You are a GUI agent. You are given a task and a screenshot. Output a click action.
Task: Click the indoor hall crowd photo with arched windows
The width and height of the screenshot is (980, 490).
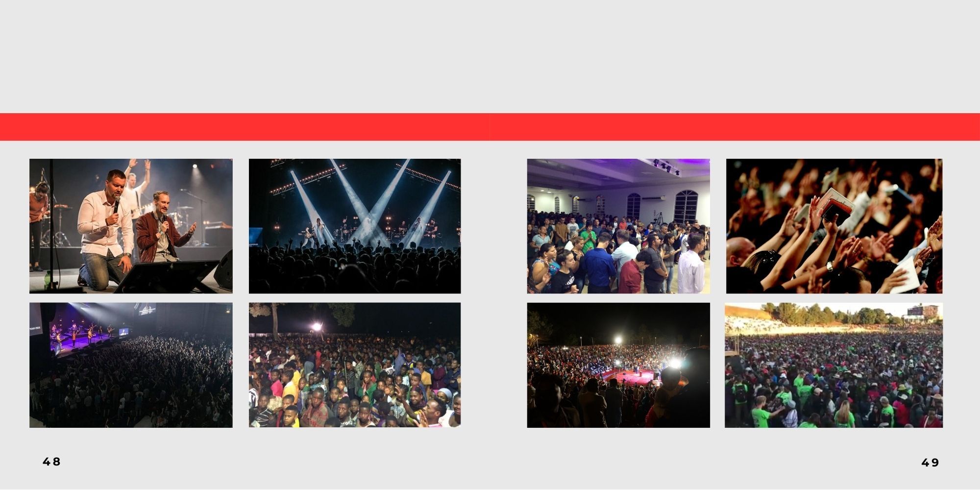618,226
